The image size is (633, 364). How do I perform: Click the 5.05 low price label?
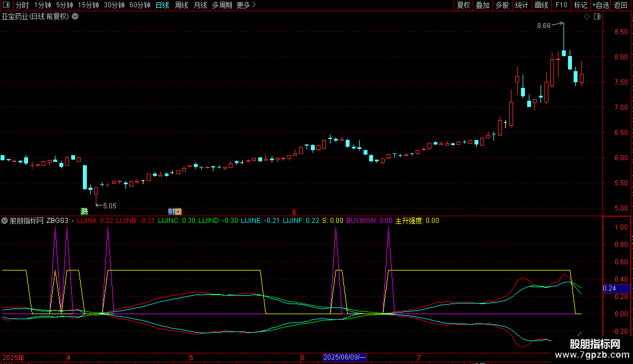110,206
